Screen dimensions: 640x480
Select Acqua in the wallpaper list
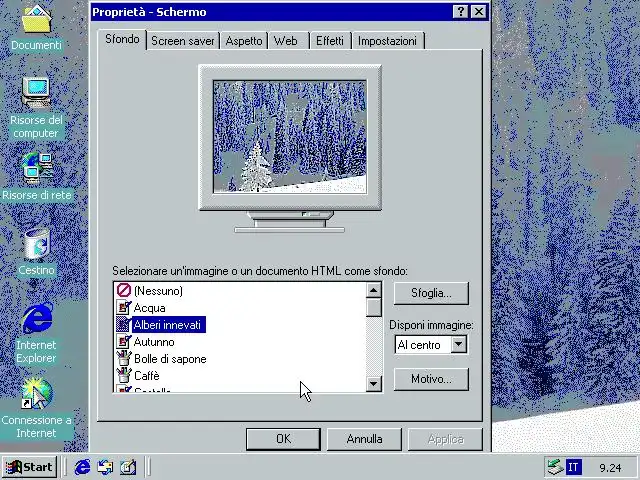click(149, 308)
